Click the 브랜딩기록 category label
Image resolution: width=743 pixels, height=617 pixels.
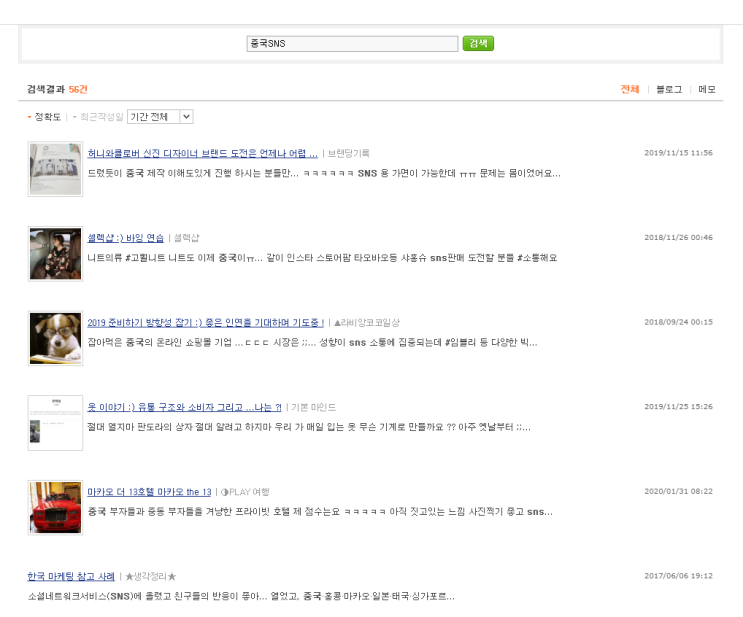[349, 153]
